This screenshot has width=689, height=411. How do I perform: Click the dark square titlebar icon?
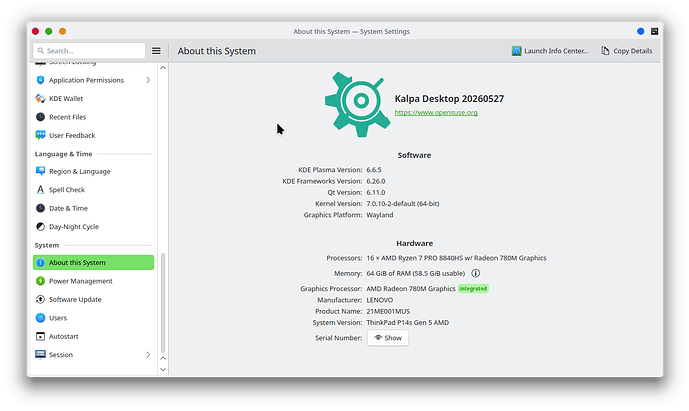point(655,31)
